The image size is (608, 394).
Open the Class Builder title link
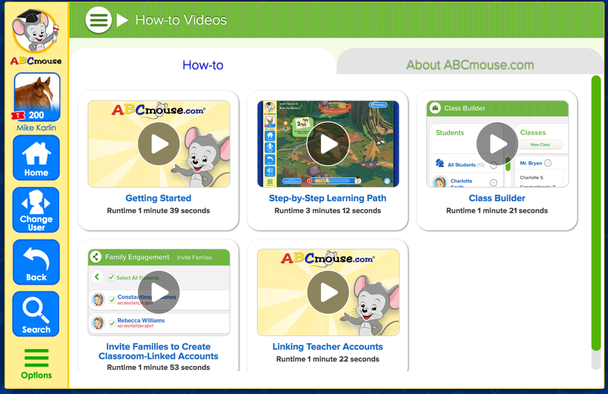pyautogui.click(x=497, y=198)
